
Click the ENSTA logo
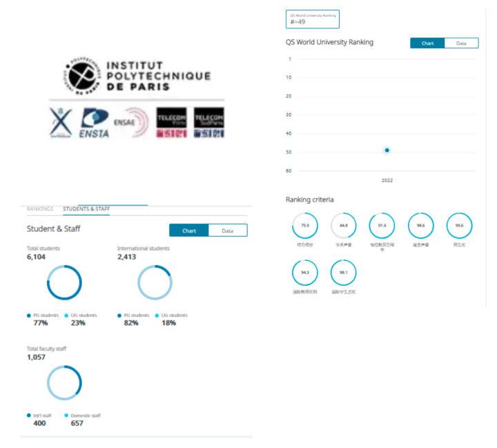coord(94,123)
